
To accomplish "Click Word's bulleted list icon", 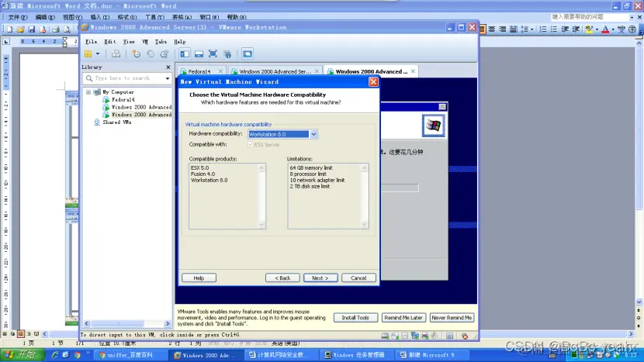I will pos(554,29).
